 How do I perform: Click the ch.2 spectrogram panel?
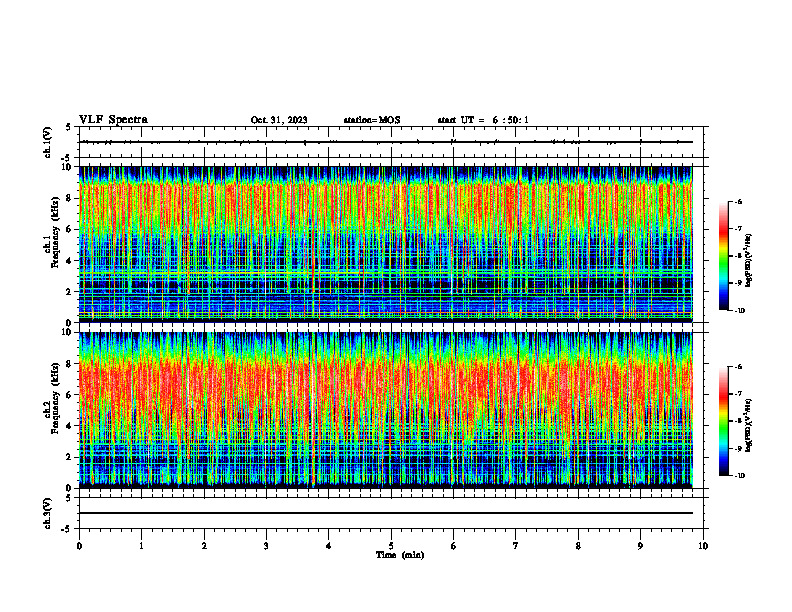(386, 410)
